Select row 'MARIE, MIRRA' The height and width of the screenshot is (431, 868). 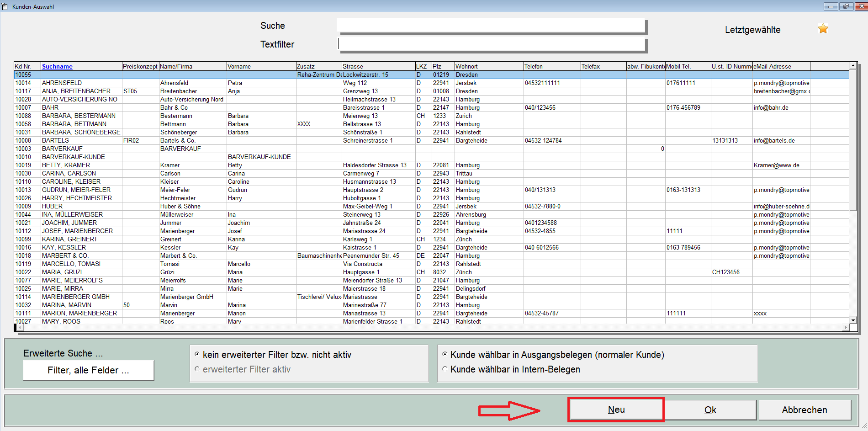pos(432,288)
